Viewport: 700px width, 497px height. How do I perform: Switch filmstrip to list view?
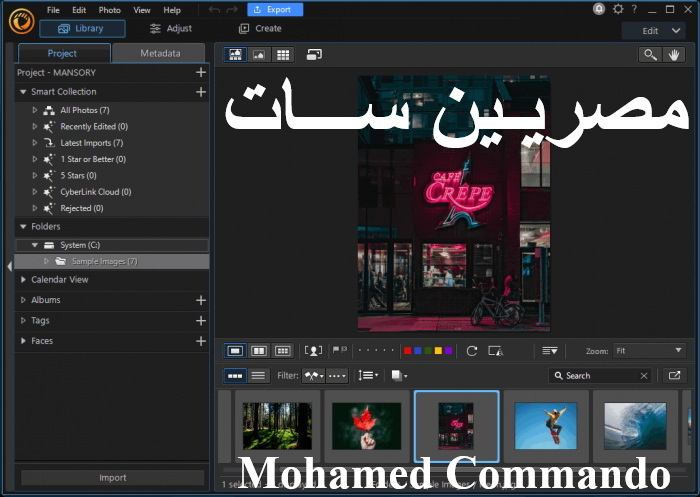tap(258, 375)
